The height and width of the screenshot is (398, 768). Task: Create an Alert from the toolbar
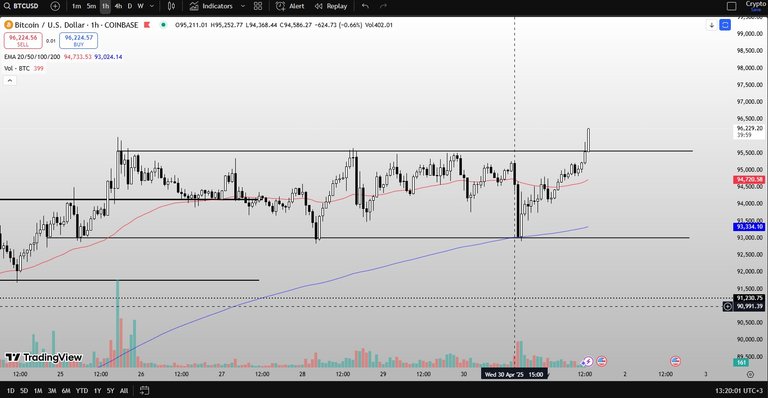click(x=290, y=6)
